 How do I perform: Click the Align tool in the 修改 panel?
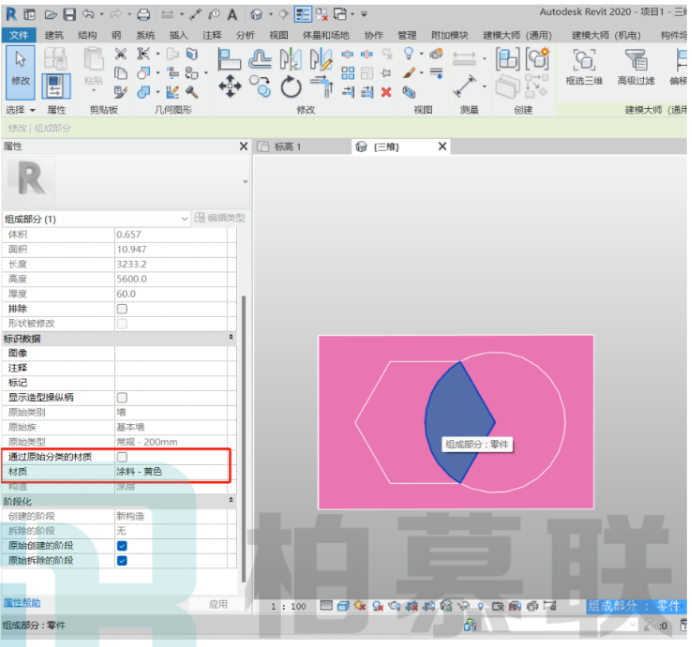tap(229, 60)
